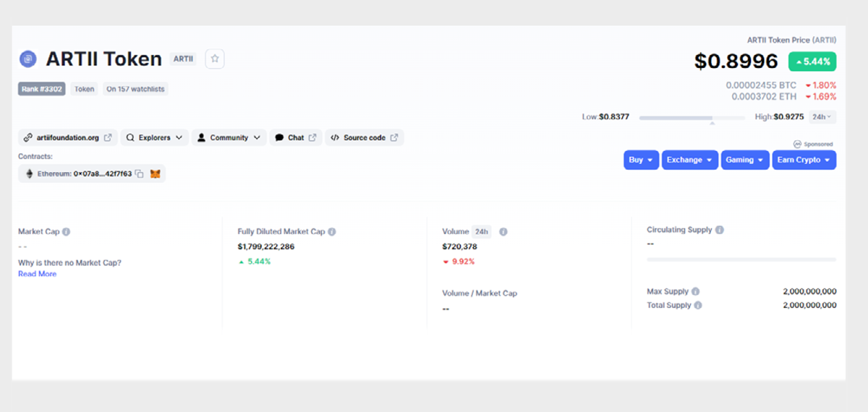This screenshot has width=868, height=412.
Task: Open the 24h price range dropdown
Action: (821, 116)
